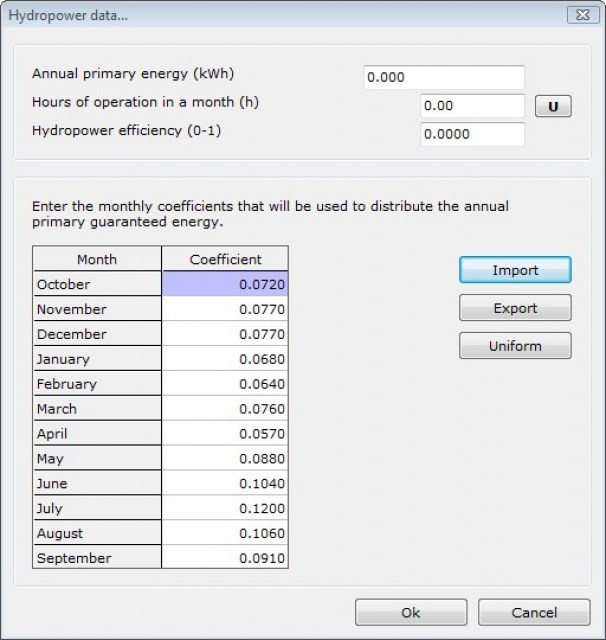Viewport: 606px width, 640px height.
Task: Focus the Annual primary energy field
Action: coord(443,78)
